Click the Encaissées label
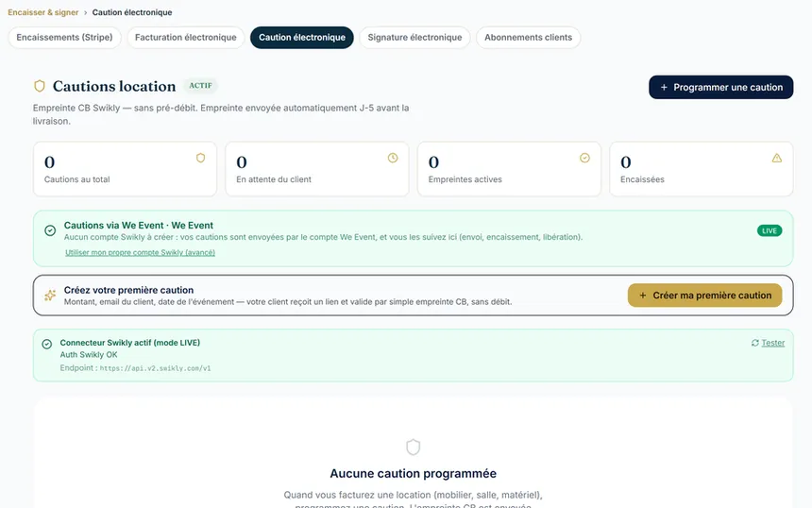The image size is (812, 508). (x=642, y=179)
